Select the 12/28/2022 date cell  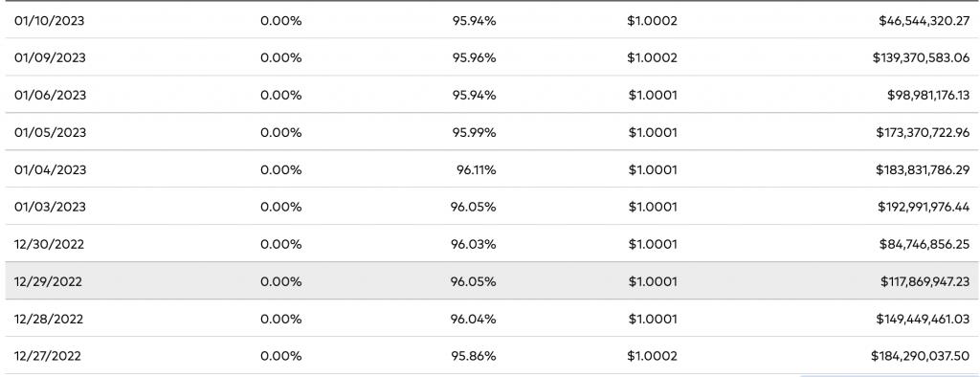49,319
